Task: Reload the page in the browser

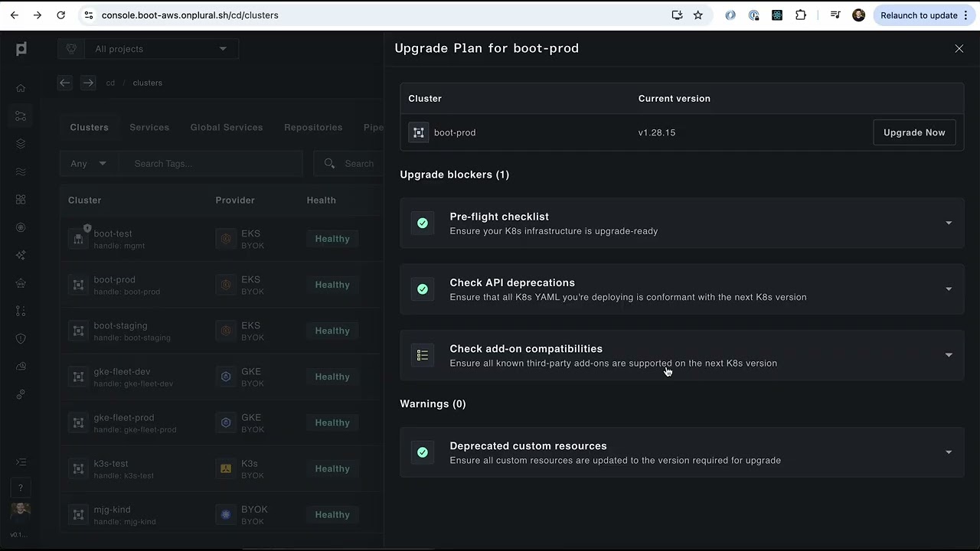Action: pos(61,15)
